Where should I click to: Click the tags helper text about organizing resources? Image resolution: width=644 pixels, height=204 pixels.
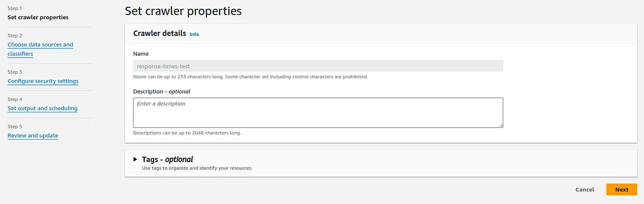tap(197, 168)
